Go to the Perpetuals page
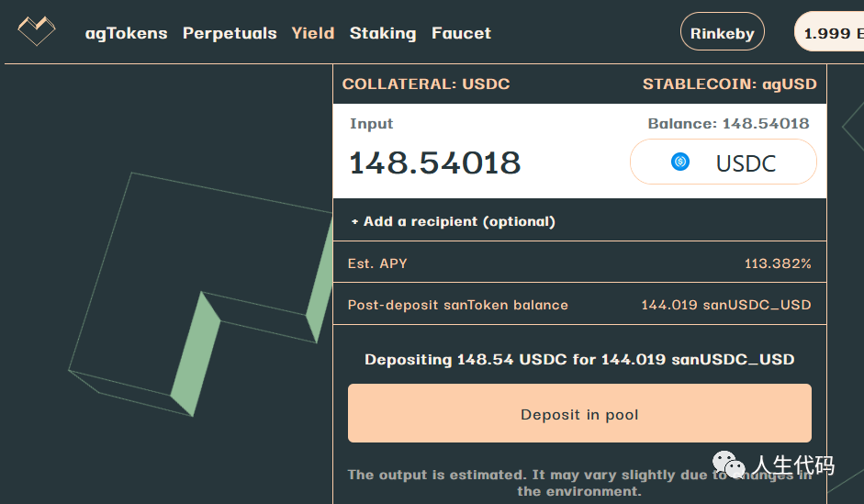This screenshot has height=504, width=864. point(230,33)
